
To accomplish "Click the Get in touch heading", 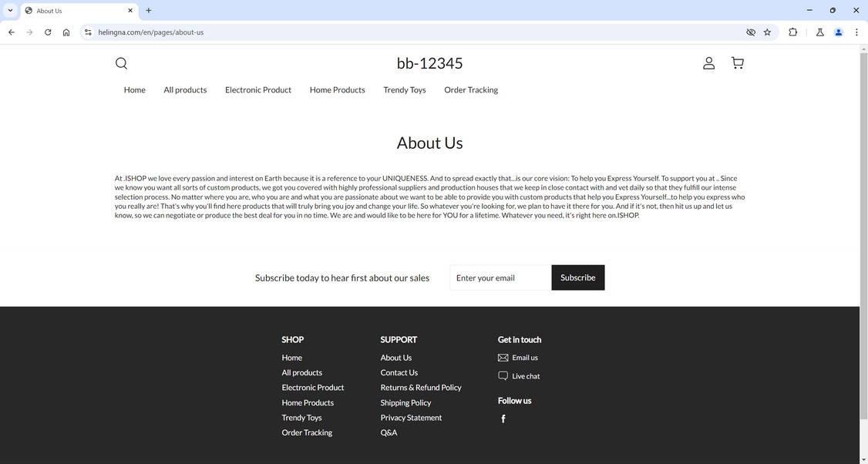I will pyautogui.click(x=520, y=339).
